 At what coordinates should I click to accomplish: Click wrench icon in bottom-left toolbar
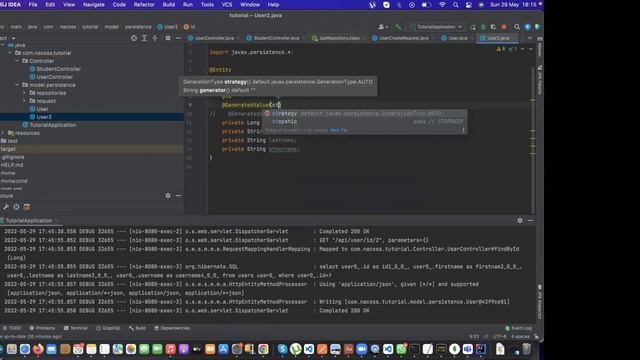click(6, 207)
